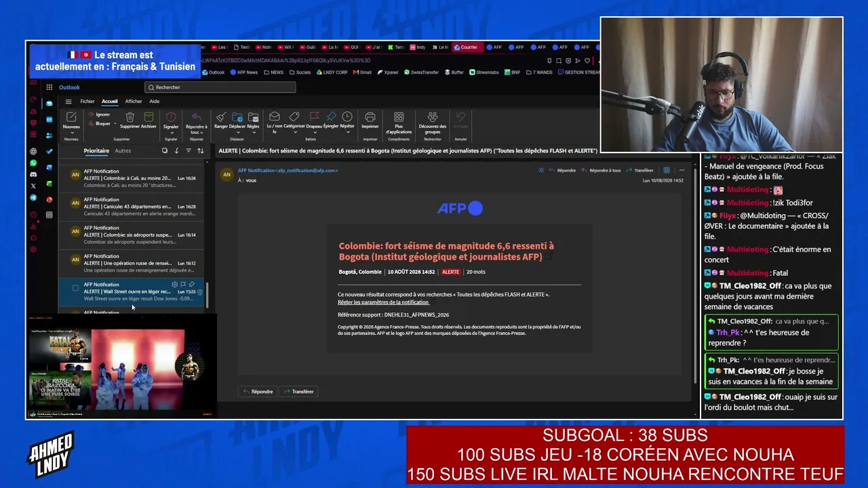
Task: Open Discord in the browser sidebar
Action: click(x=33, y=175)
